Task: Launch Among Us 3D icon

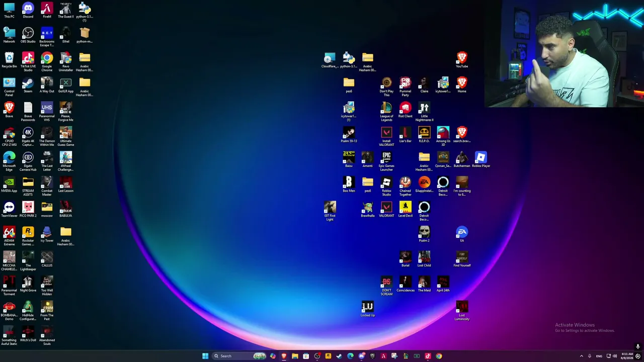Action: pyautogui.click(x=443, y=136)
